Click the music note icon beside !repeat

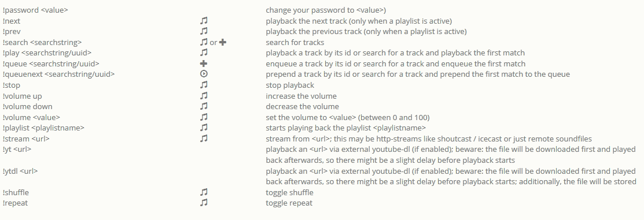tap(204, 203)
